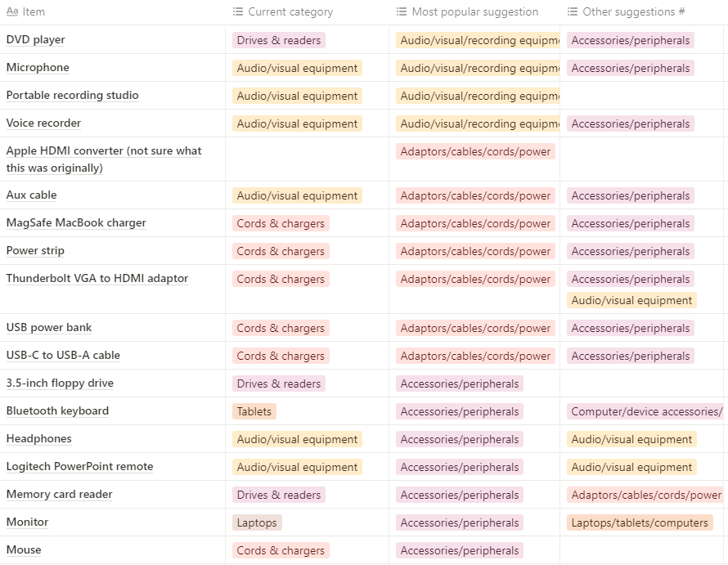Open the DVD player page

[36, 40]
